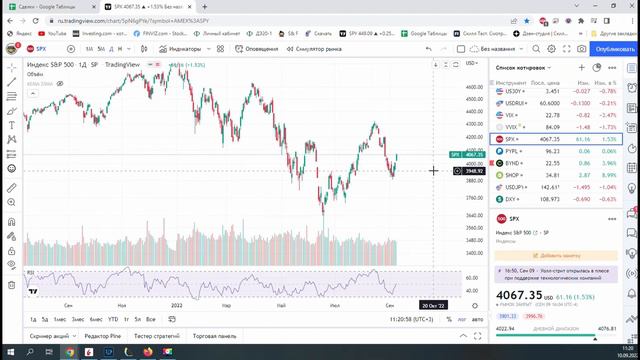Open symbol quick search magnifier
The height and width of the screenshot is (360, 640).
coord(536,49)
